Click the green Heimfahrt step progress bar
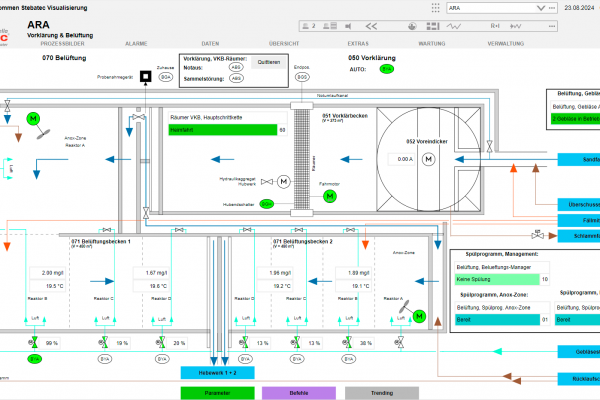 [223, 130]
